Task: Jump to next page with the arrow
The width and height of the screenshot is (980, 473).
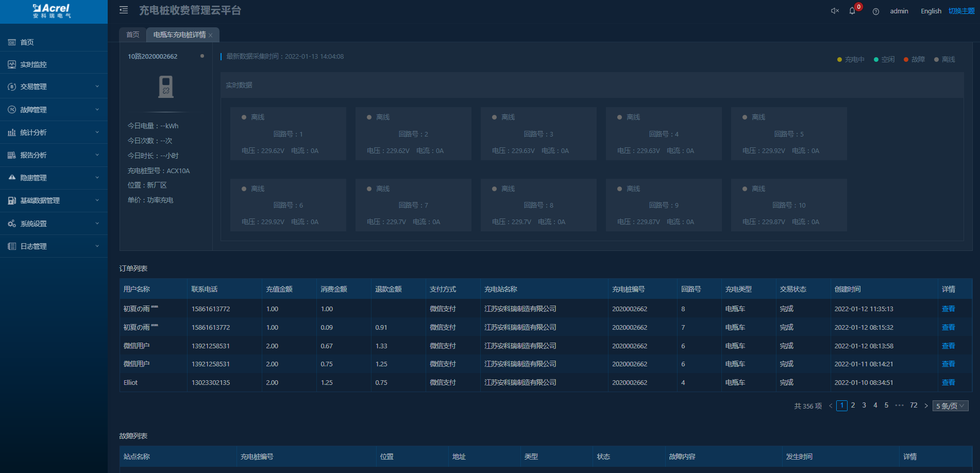Action: pyautogui.click(x=926, y=406)
